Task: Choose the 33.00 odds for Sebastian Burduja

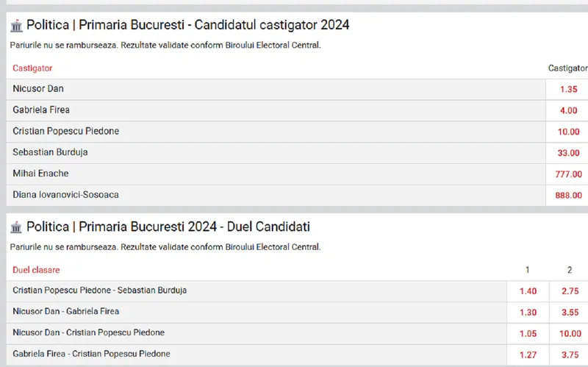Action: click(567, 153)
